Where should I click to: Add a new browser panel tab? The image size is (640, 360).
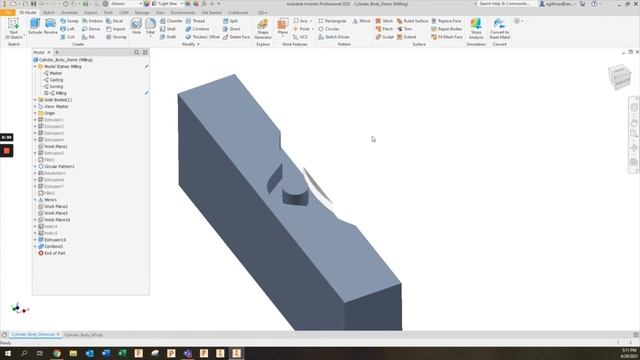(x=57, y=52)
